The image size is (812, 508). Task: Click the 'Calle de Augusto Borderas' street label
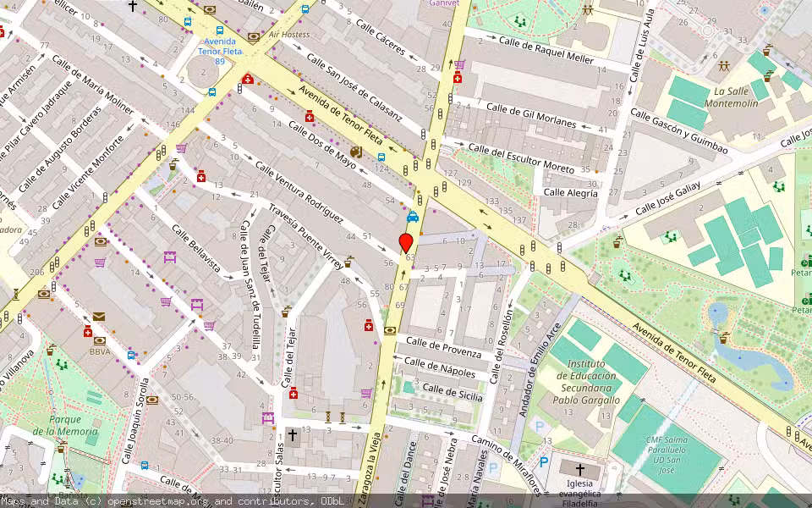point(59,149)
